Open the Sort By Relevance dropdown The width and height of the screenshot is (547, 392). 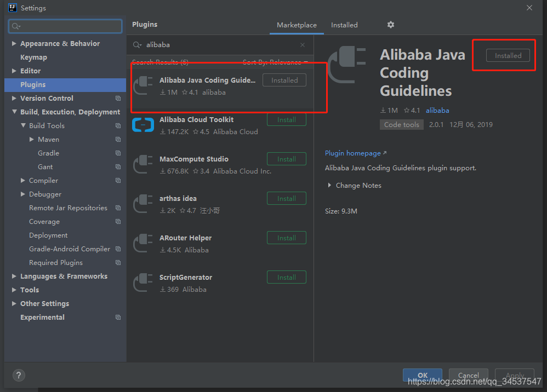[x=275, y=62]
